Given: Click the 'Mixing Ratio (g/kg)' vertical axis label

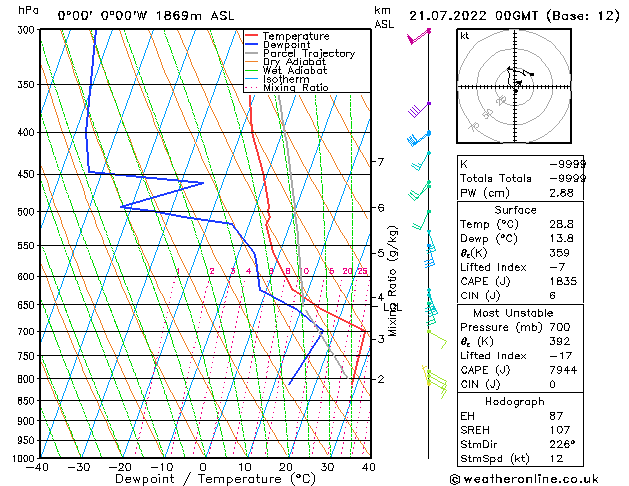Looking at the screenshot, I should (x=392, y=281).
